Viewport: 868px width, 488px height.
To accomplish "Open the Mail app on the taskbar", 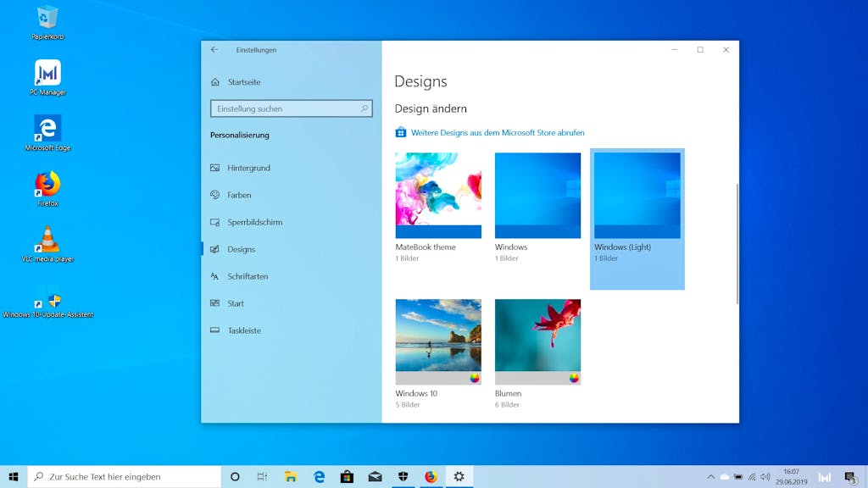I will point(375,476).
